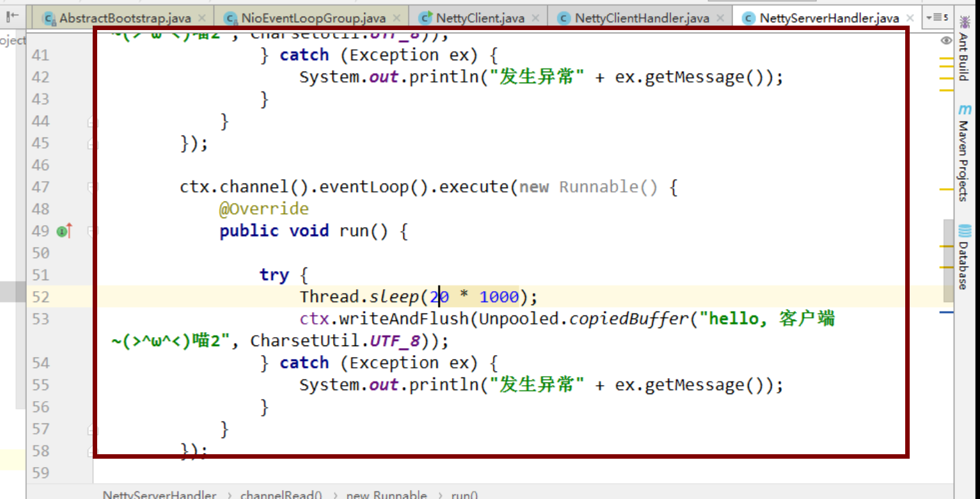Open the Database tool window
This screenshot has height=499, width=980.
tap(964, 257)
